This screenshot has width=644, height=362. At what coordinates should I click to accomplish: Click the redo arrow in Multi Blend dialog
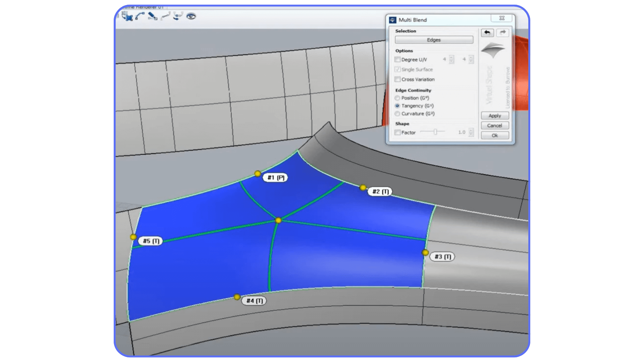(x=502, y=33)
